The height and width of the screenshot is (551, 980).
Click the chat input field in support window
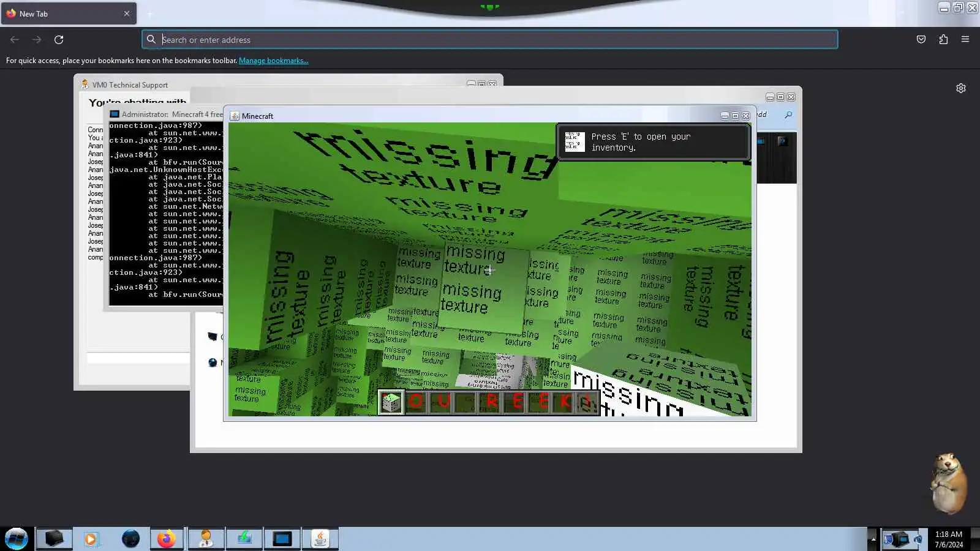tap(138, 358)
